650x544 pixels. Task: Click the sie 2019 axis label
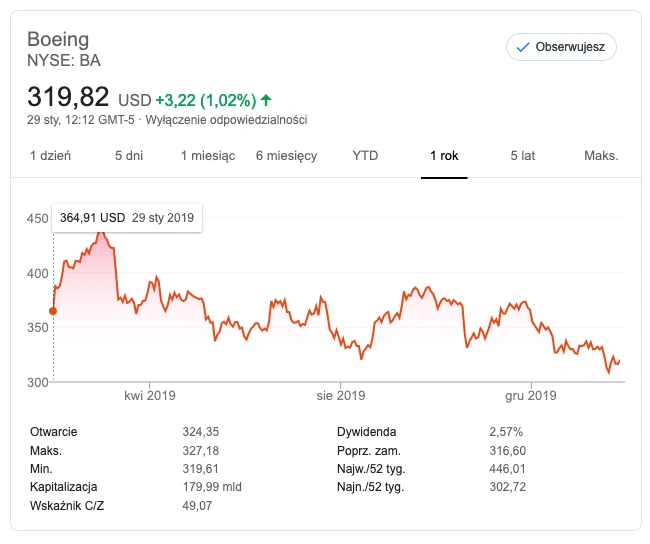click(341, 396)
